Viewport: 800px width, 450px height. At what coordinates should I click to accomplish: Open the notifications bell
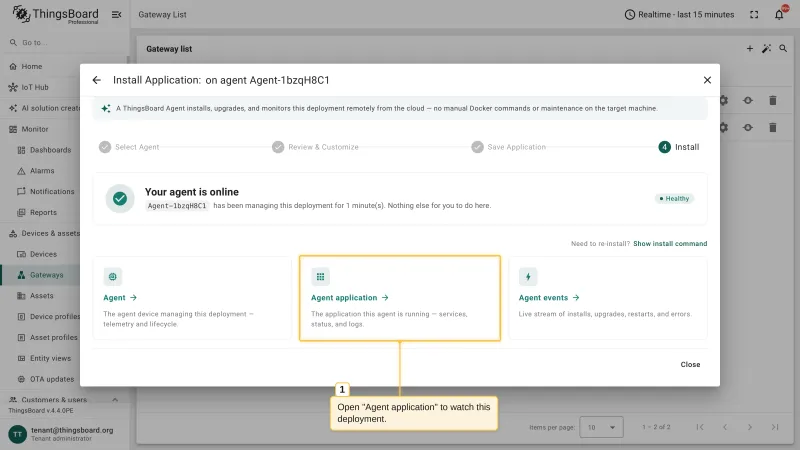pyautogui.click(x=779, y=14)
